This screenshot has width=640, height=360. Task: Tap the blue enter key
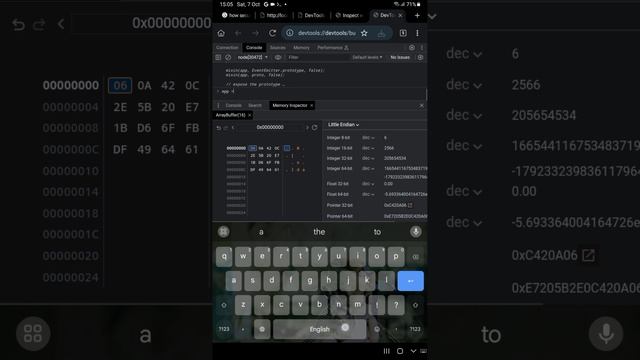click(x=411, y=281)
